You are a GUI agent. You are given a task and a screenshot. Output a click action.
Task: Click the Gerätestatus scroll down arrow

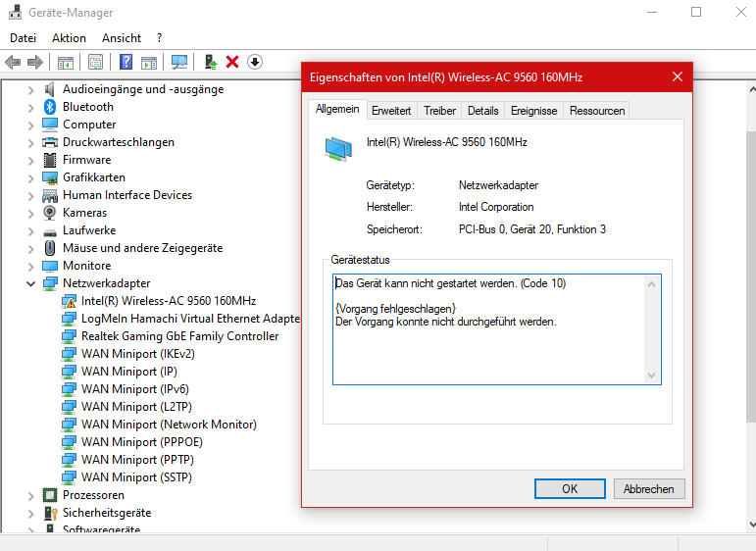(651, 376)
